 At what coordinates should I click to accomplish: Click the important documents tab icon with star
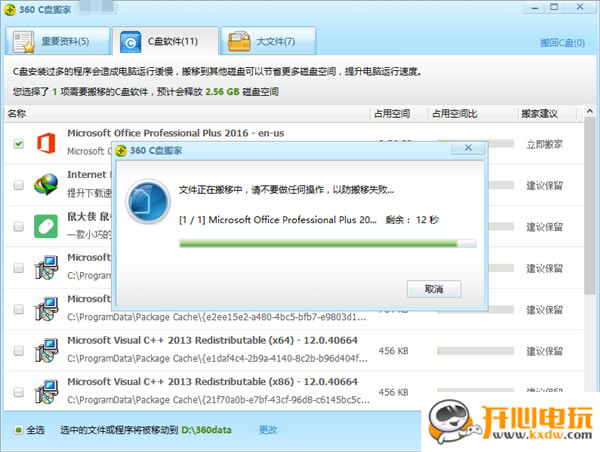click(23, 41)
